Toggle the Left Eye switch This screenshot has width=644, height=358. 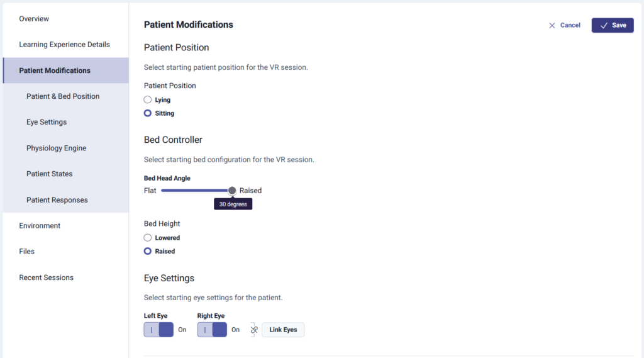[158, 330]
